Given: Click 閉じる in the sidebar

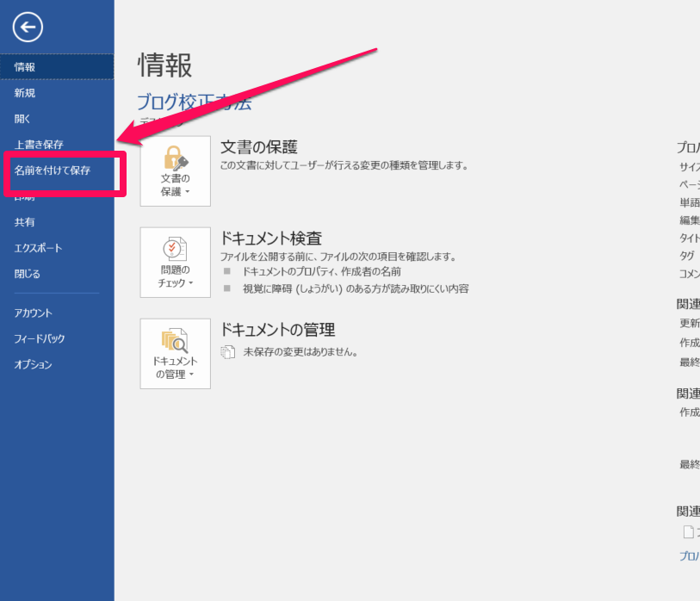Looking at the screenshot, I should [x=57, y=274].
